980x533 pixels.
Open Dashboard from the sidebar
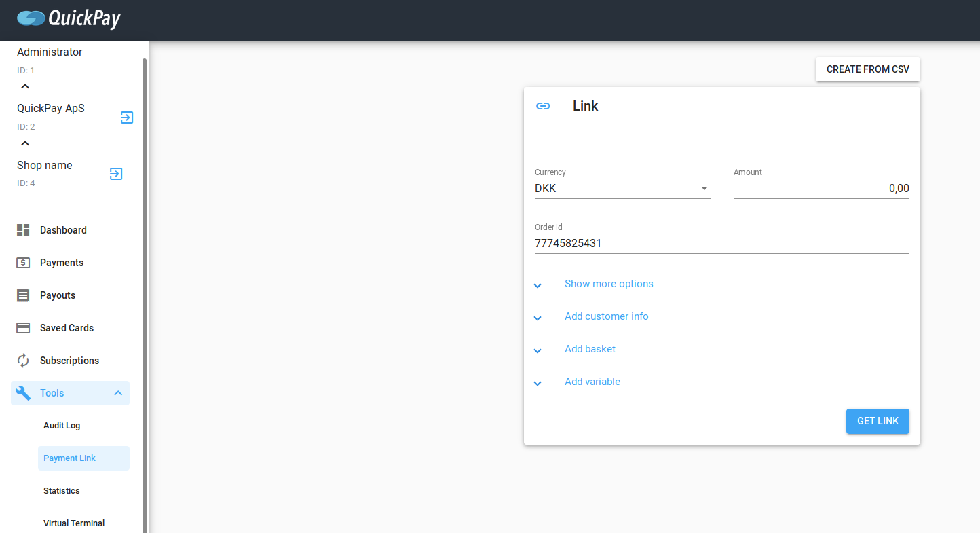63,230
